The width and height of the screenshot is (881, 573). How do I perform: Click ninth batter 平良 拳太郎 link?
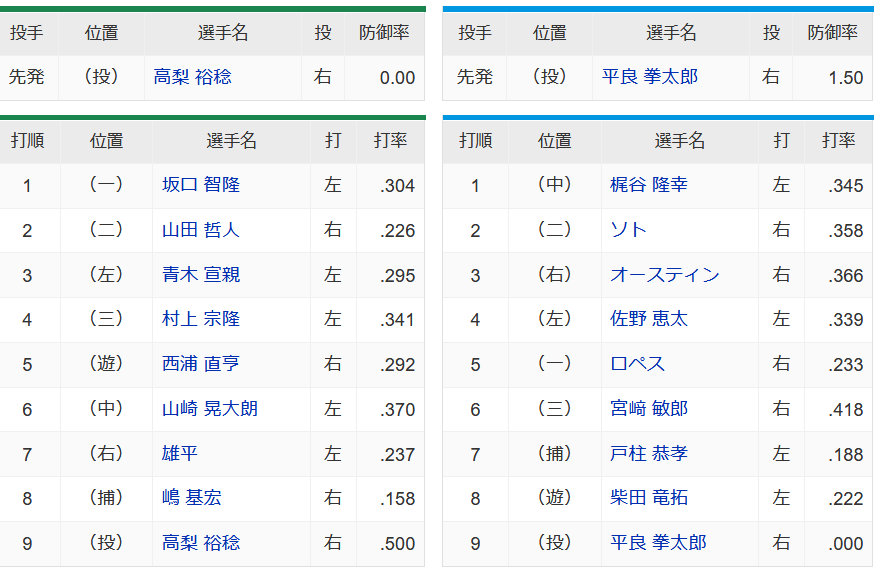click(x=658, y=543)
